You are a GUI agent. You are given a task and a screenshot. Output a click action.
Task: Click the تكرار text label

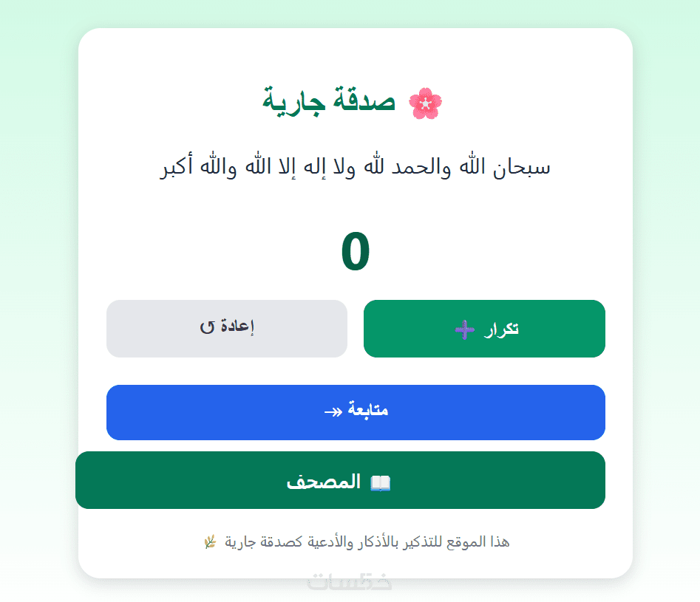pyautogui.click(x=501, y=329)
